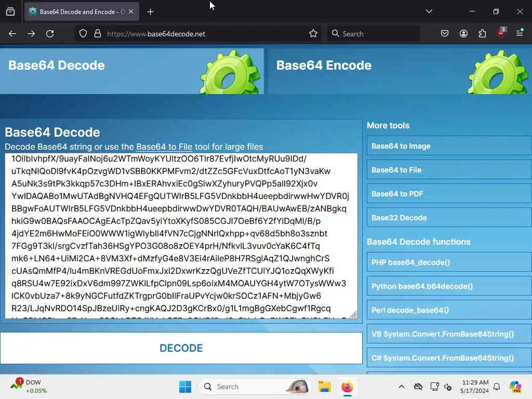This screenshot has width=532, height=399.
Task: Click the taskbar Search box
Action: tap(255, 387)
